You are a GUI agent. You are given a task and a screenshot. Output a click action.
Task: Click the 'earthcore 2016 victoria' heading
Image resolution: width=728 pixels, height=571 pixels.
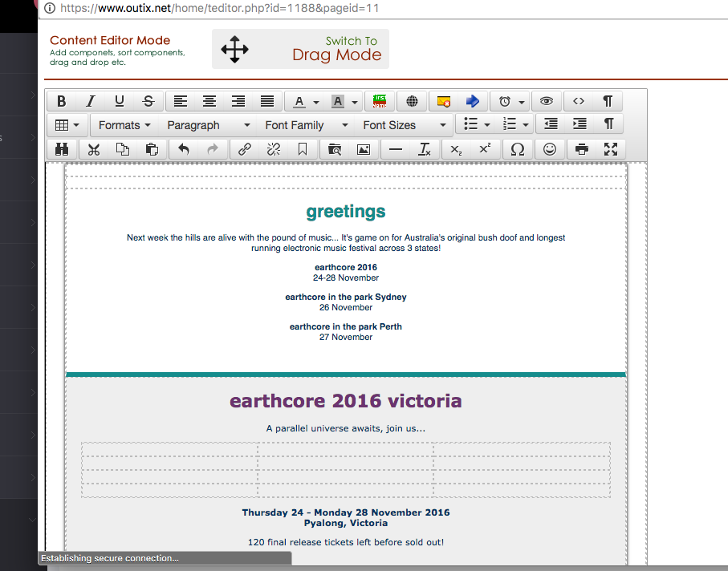pos(346,401)
